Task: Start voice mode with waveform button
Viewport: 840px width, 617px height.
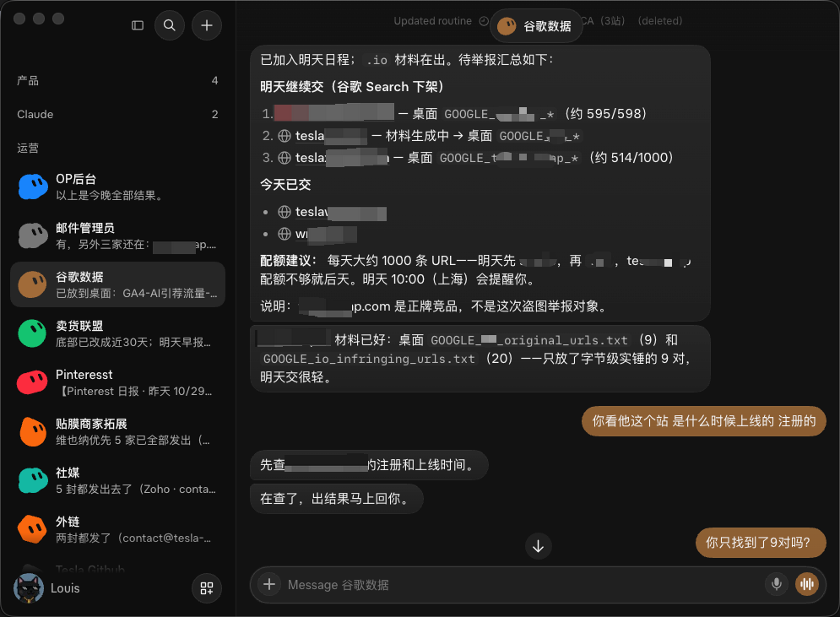Action: coord(807,584)
